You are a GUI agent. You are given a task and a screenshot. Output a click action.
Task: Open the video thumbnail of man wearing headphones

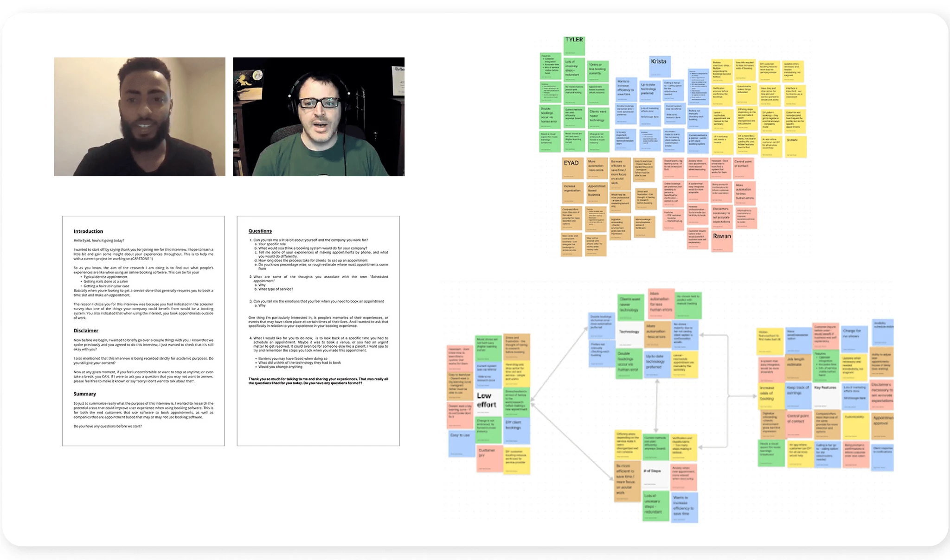pos(319,117)
